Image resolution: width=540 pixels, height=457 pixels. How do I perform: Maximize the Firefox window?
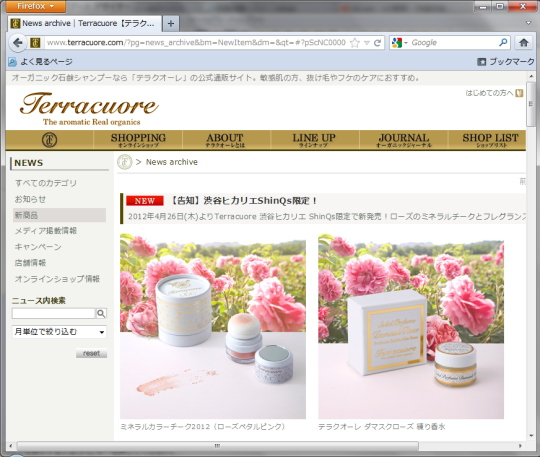pos(500,6)
